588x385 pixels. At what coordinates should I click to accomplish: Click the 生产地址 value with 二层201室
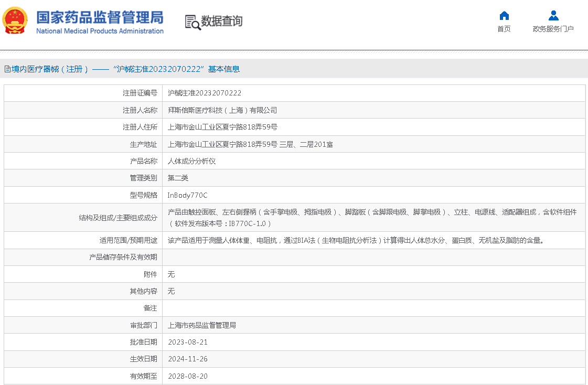pos(250,144)
